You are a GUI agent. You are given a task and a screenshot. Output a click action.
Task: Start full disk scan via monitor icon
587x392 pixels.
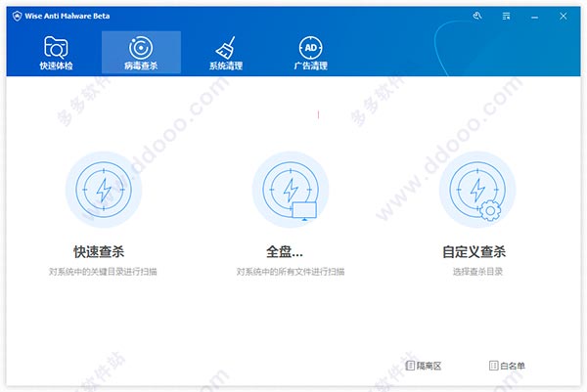pos(291,190)
